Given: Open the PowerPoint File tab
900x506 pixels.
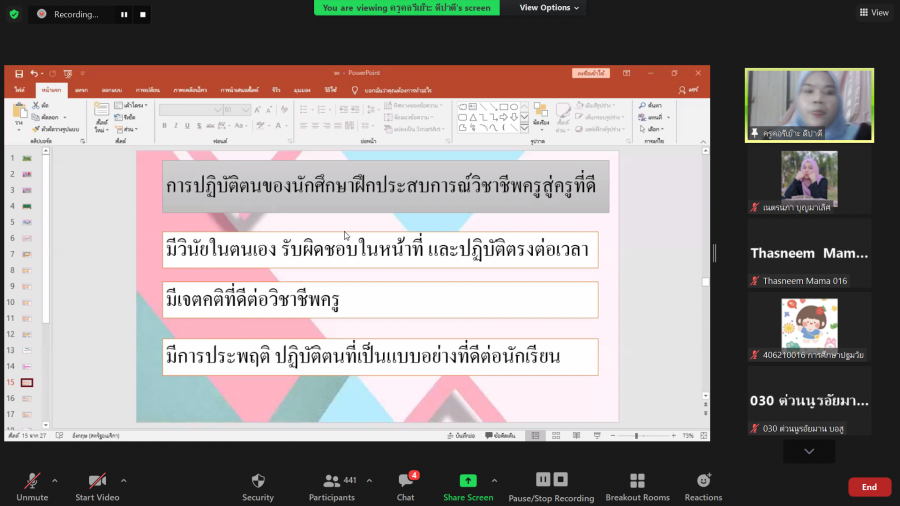Looking at the screenshot, I should point(20,90).
